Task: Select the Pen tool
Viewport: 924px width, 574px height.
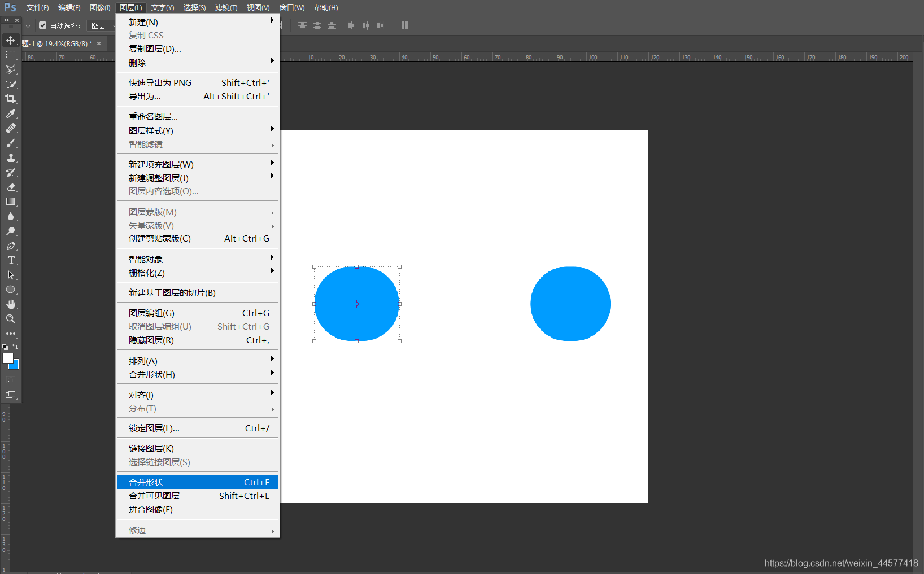Action: tap(11, 246)
